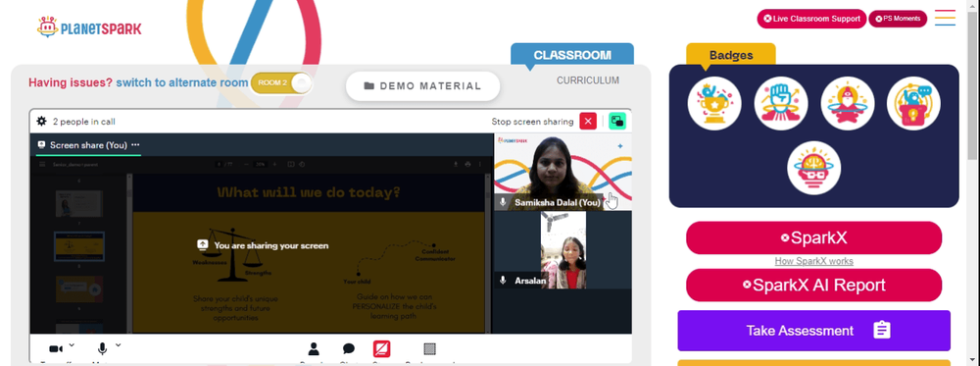Image resolution: width=980 pixels, height=366 pixels.
Task: Expand camera options chevron
Action: [x=72, y=344]
